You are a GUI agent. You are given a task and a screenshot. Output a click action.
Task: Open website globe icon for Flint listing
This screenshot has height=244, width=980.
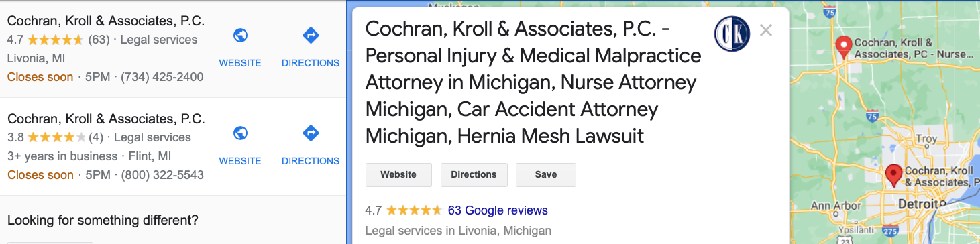[240, 133]
